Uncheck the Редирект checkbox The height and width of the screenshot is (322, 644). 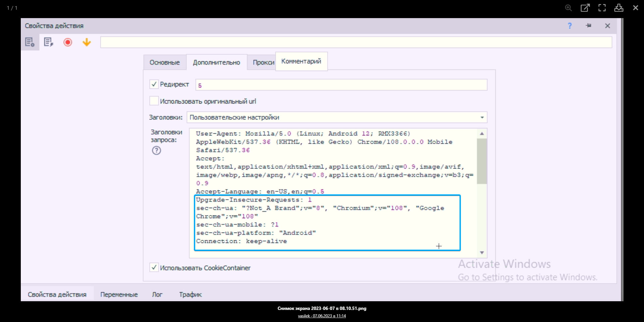[154, 84]
